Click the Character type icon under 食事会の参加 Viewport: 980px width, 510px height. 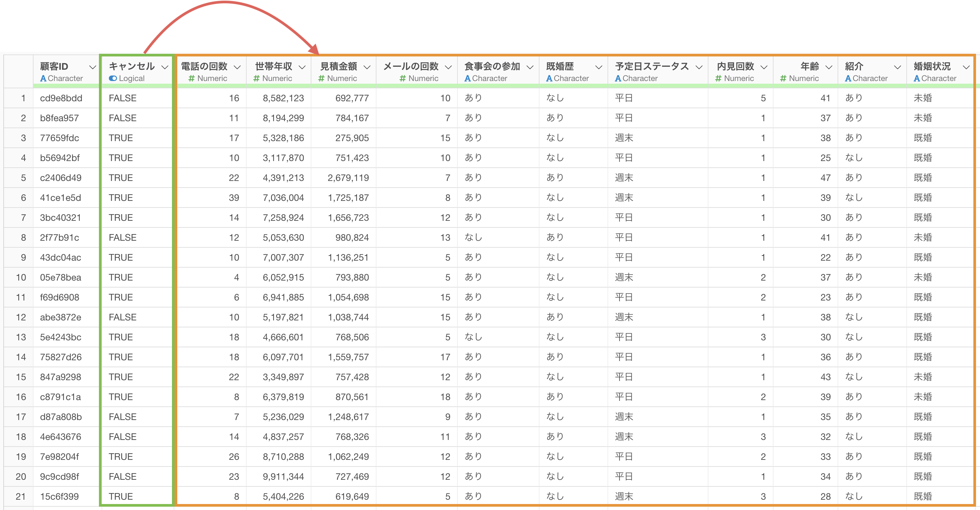click(468, 78)
